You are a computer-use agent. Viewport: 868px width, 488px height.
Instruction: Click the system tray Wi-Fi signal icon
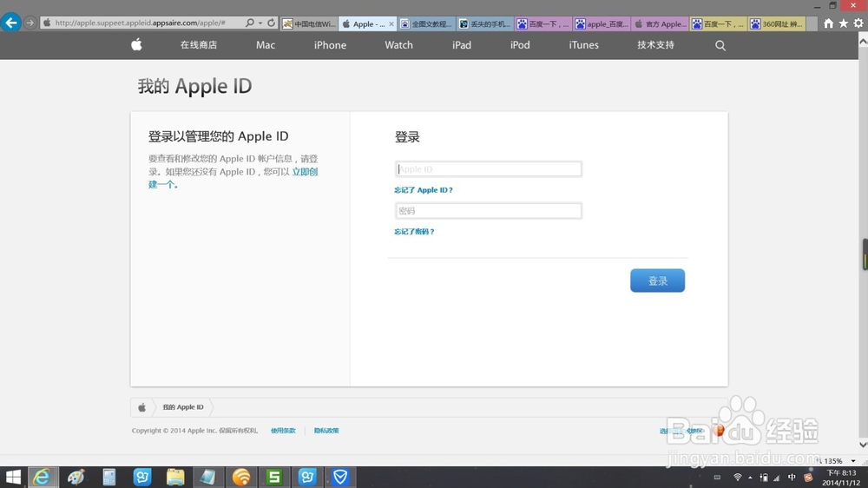pyautogui.click(x=737, y=477)
